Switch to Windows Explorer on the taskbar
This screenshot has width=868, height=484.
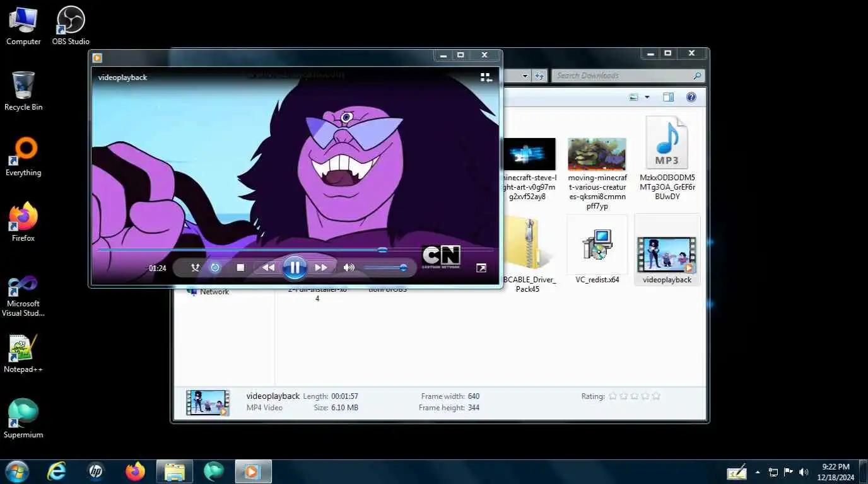(175, 471)
